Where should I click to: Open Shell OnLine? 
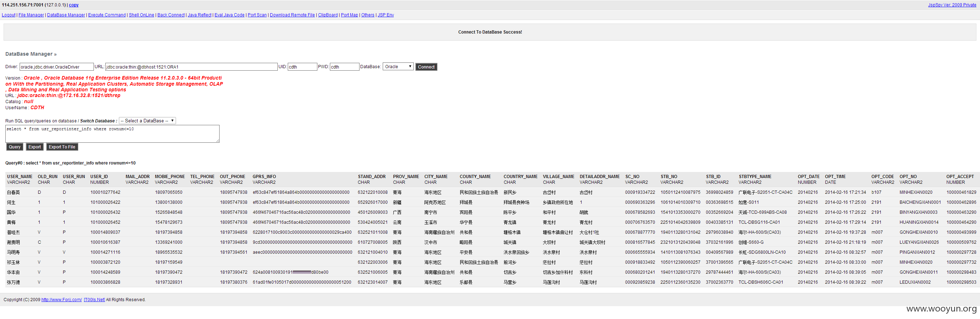click(141, 15)
